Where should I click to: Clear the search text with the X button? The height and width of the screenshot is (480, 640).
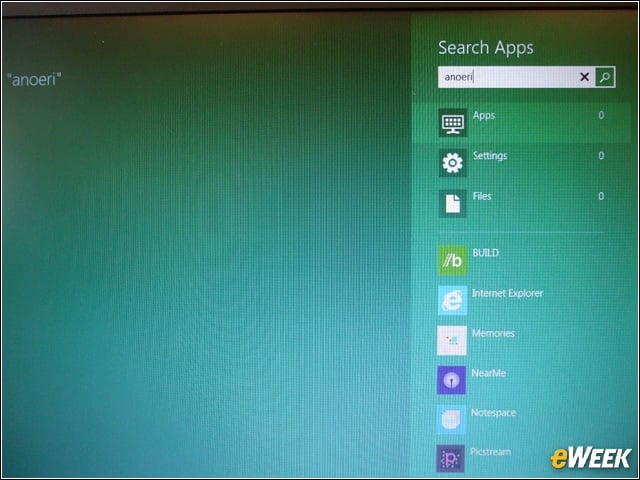[x=584, y=77]
